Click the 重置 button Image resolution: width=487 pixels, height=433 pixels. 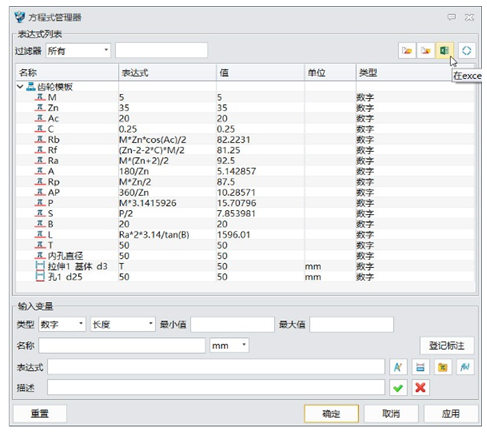[x=40, y=414]
